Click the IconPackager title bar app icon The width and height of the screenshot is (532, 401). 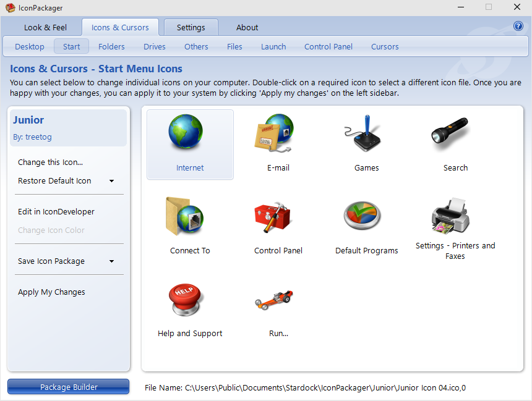click(x=10, y=7)
